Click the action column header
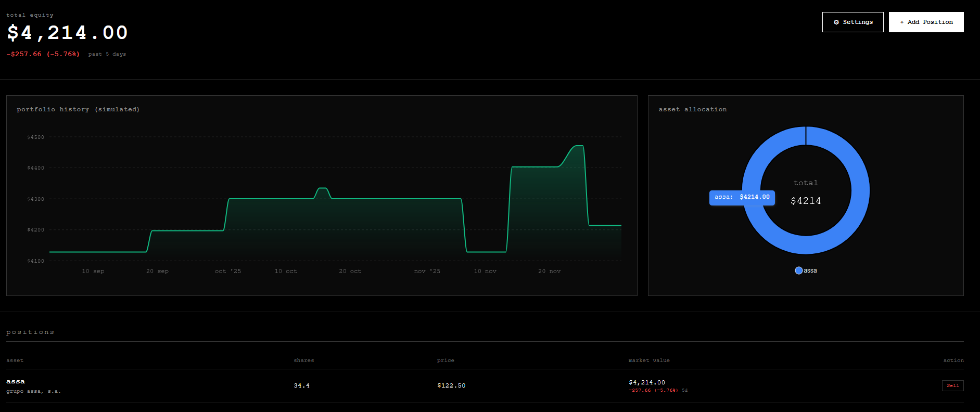The height and width of the screenshot is (412, 980). [953, 360]
